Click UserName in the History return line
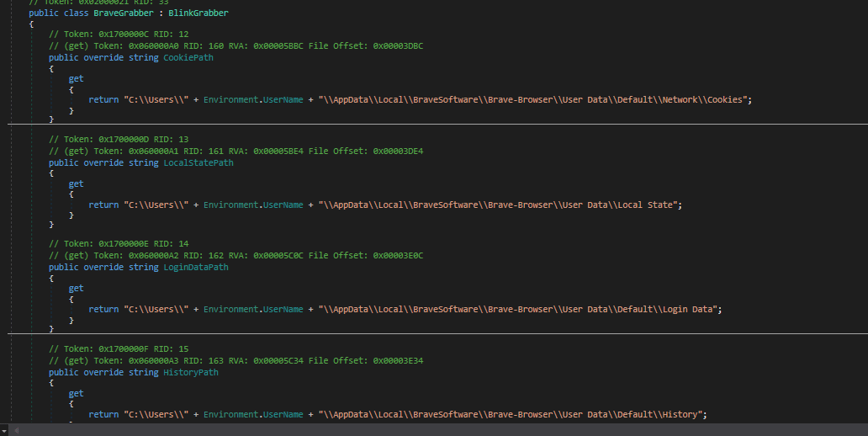The image size is (868, 436). coord(283,414)
